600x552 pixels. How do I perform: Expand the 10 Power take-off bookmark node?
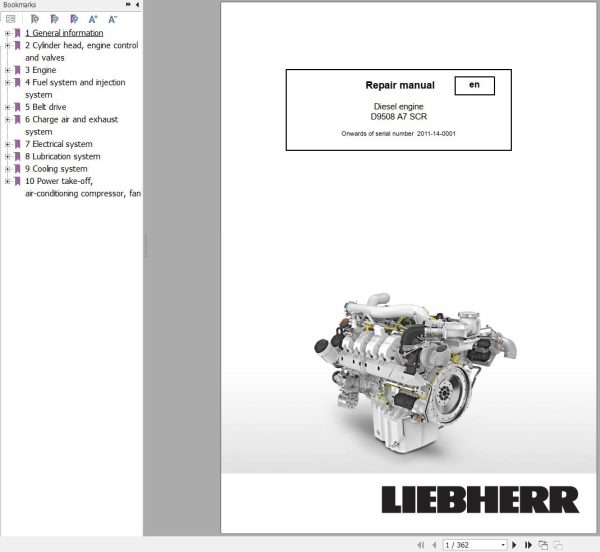[x=7, y=181]
